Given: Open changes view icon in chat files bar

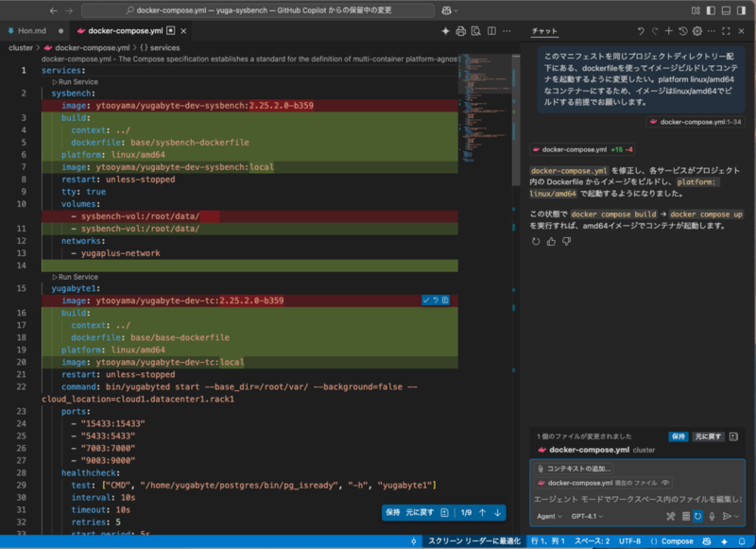Looking at the screenshot, I should click(734, 437).
